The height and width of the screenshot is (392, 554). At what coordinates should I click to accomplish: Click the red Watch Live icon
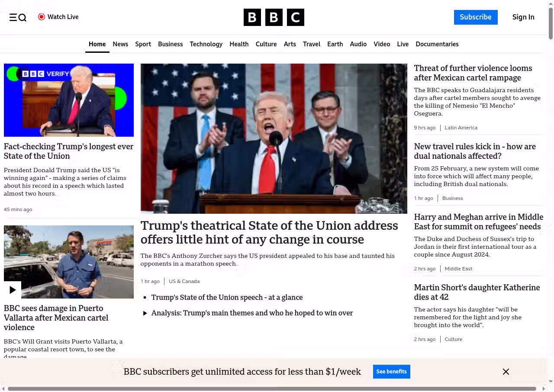[x=42, y=17]
